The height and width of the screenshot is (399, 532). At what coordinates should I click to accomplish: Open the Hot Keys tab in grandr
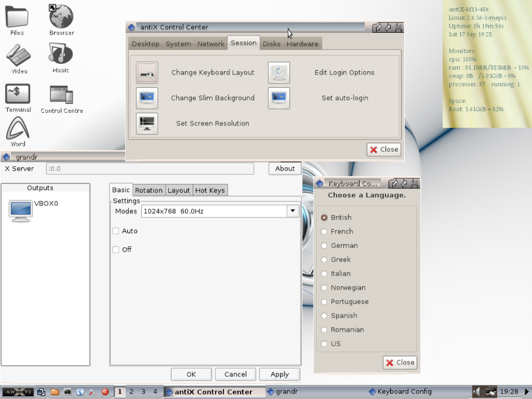point(210,190)
